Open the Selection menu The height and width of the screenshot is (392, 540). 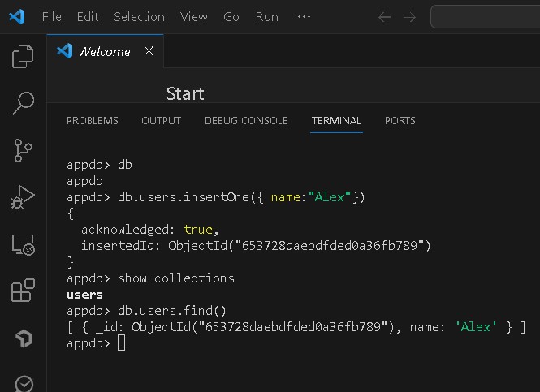(x=139, y=17)
